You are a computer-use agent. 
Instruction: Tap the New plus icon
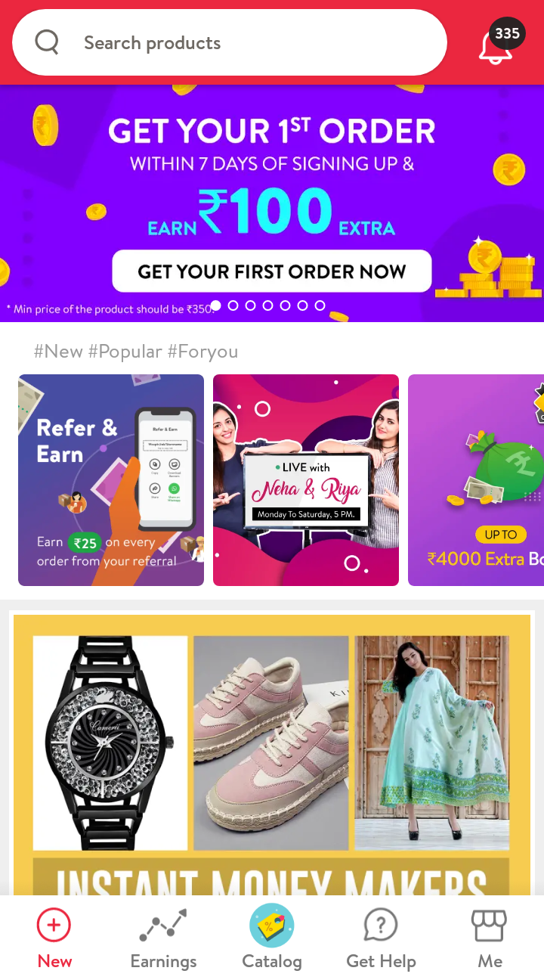54,925
